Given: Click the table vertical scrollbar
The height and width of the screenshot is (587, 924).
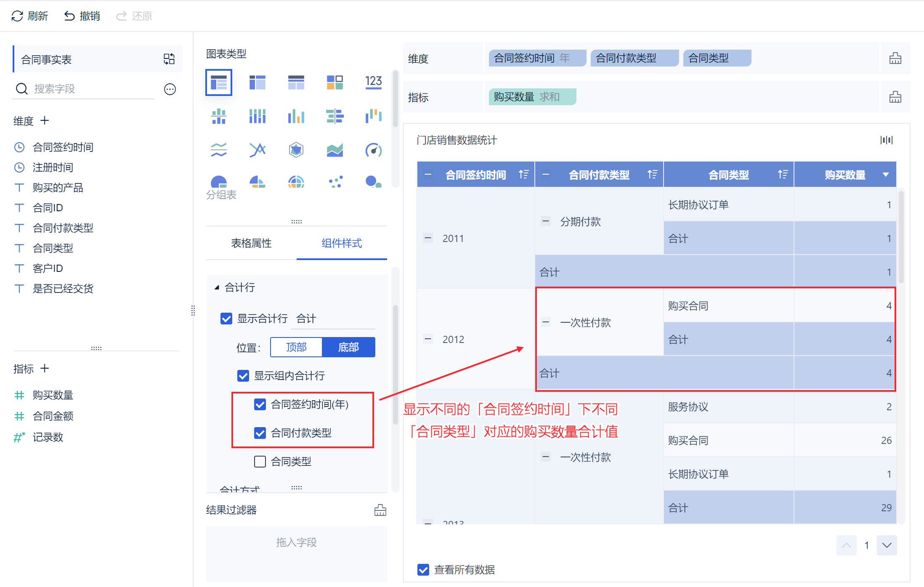Looking at the screenshot, I should pyautogui.click(x=901, y=238).
